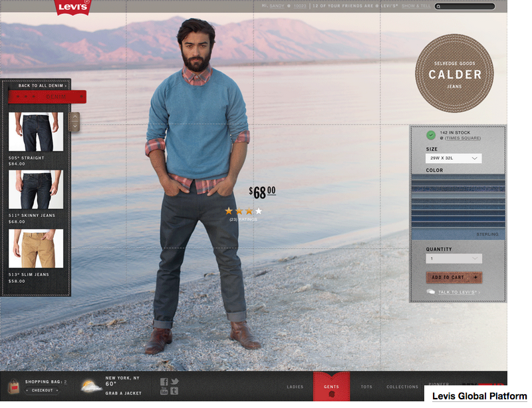Image resolution: width=532 pixels, height=408 pixels.
Task: Open the 505 Straight jeans thumbnail
Action: tap(36, 132)
